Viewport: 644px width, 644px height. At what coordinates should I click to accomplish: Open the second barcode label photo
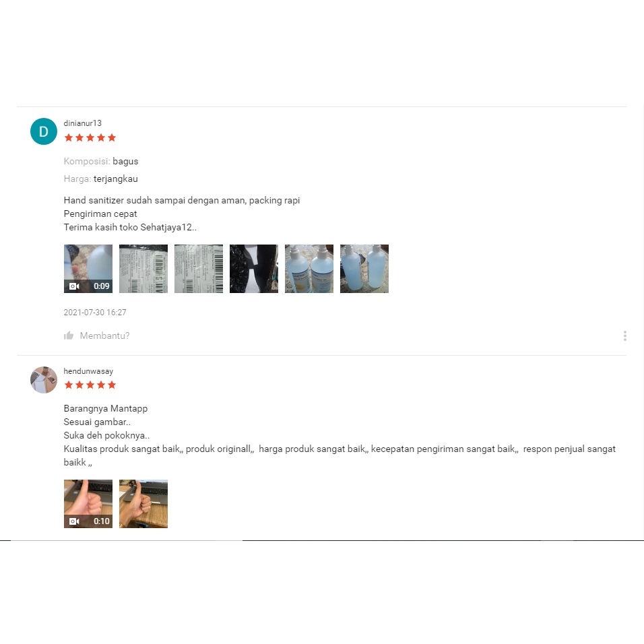pos(198,269)
